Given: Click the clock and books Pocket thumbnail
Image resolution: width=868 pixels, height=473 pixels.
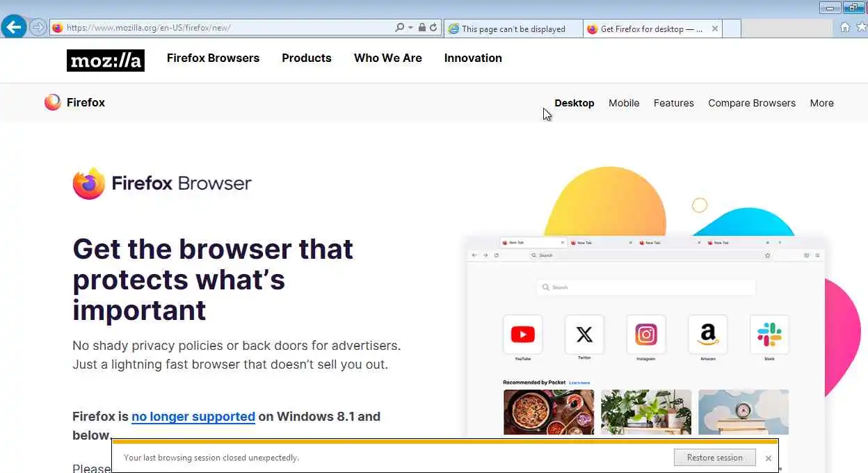Looking at the screenshot, I should 744,412.
